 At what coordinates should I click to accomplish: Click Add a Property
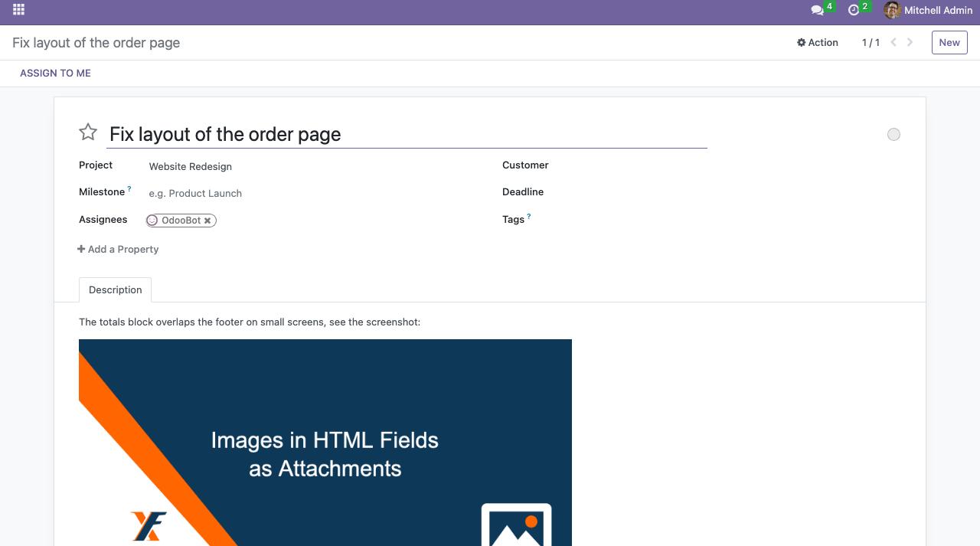coord(118,250)
